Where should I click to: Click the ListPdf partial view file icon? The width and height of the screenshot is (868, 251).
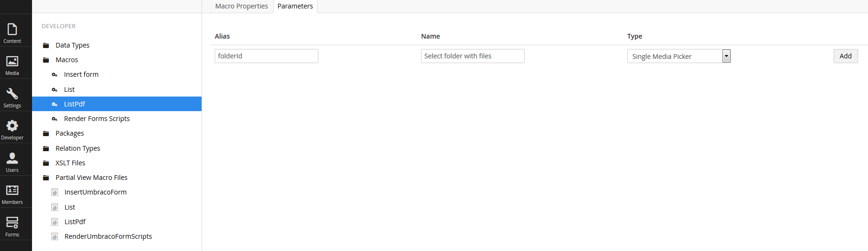pos(55,222)
